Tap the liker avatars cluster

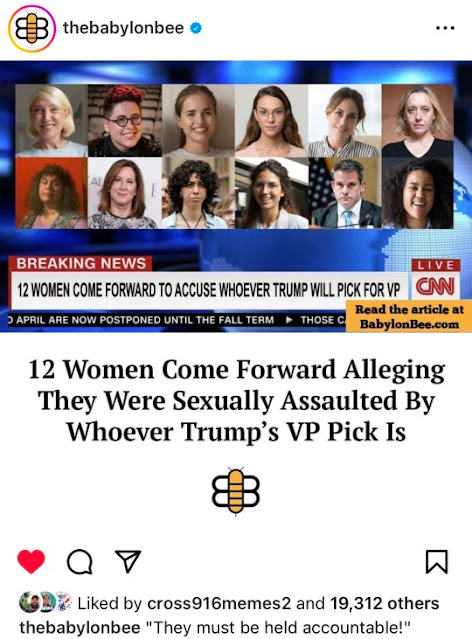click(x=46, y=603)
